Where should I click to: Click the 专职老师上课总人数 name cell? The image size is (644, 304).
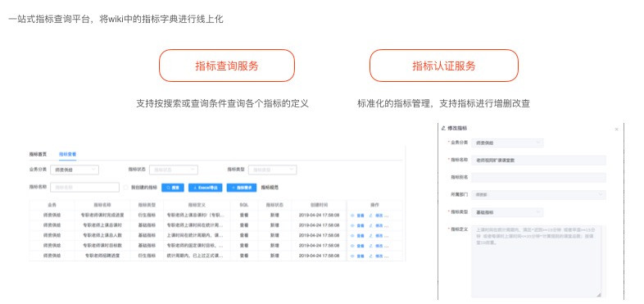102,235
